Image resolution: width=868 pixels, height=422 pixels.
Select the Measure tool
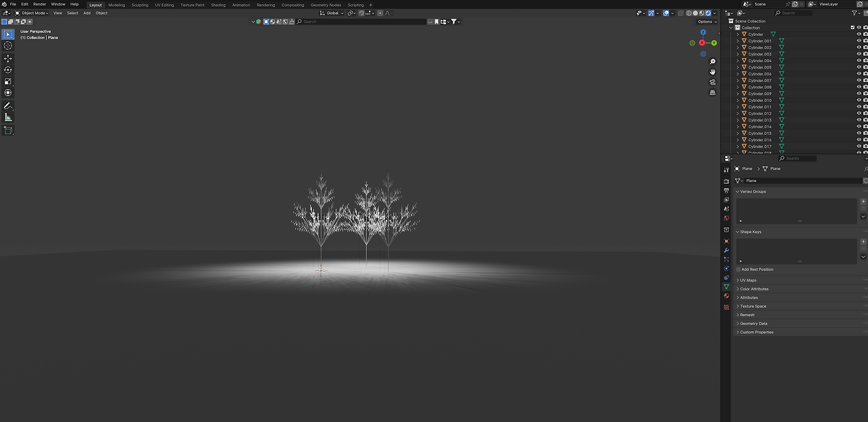pos(8,117)
